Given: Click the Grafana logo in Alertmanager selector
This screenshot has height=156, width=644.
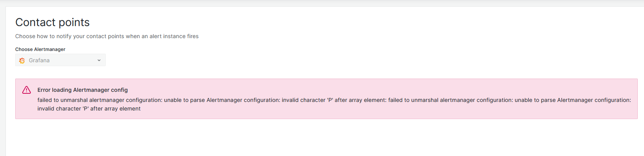Looking at the screenshot, I should coord(22,60).
